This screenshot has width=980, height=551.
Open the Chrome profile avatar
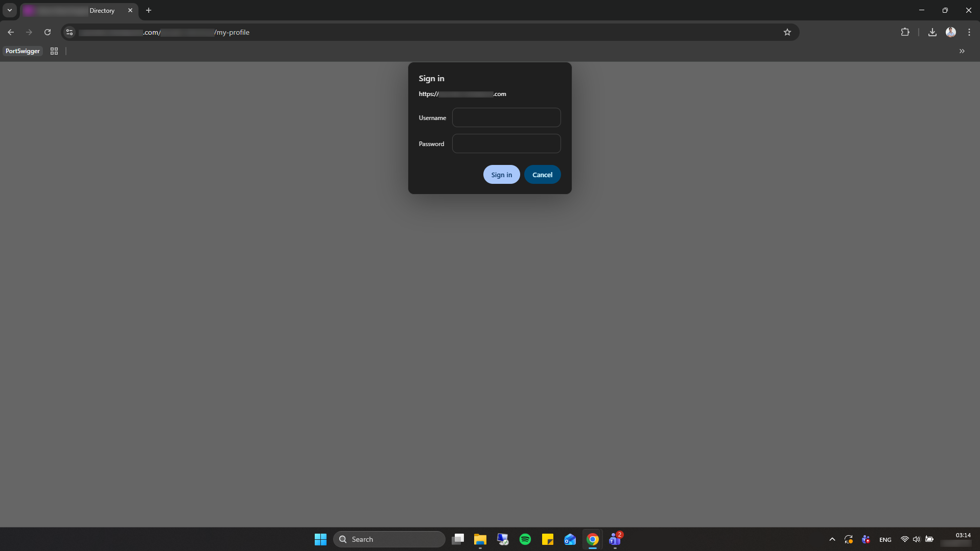click(x=951, y=32)
